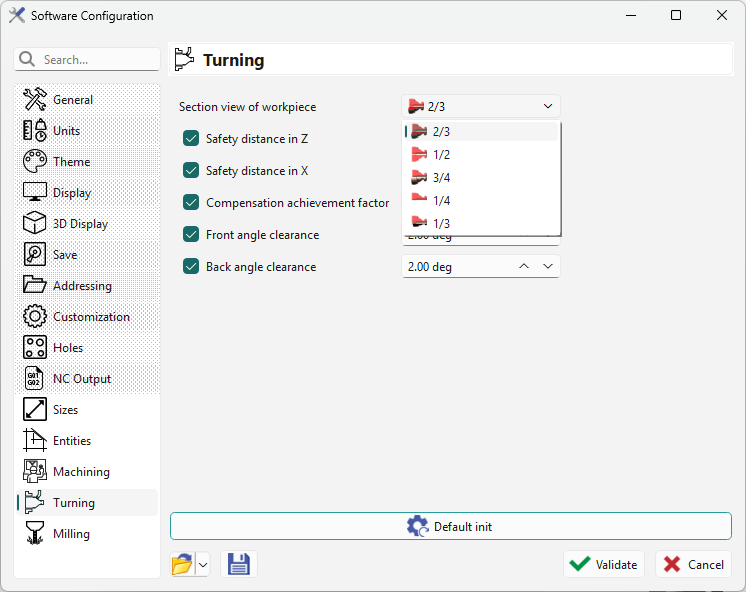
Task: Open the Milling cutter icon
Action: pyautogui.click(x=35, y=534)
